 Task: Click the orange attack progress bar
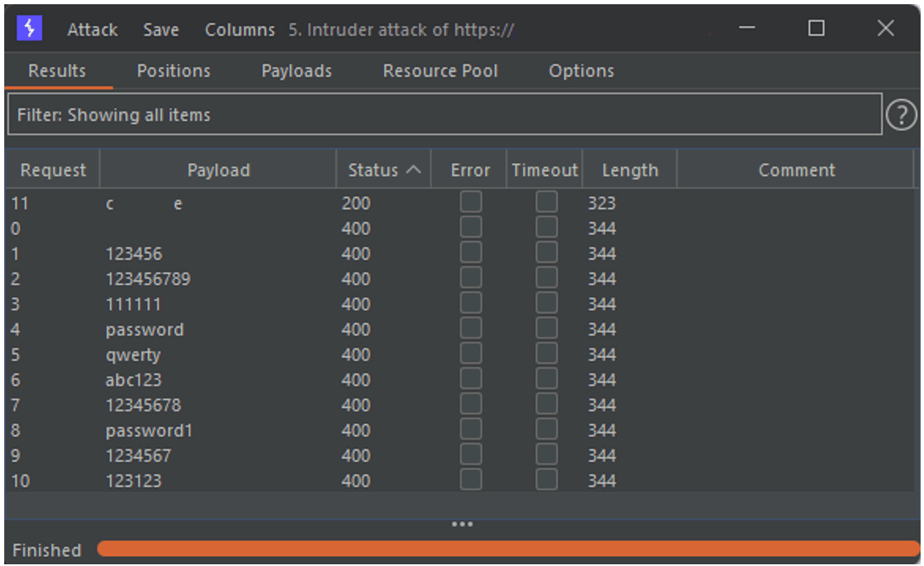[508, 549]
